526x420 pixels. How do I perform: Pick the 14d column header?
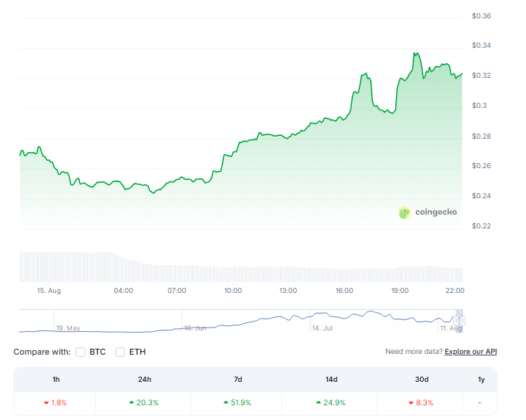[331, 379]
